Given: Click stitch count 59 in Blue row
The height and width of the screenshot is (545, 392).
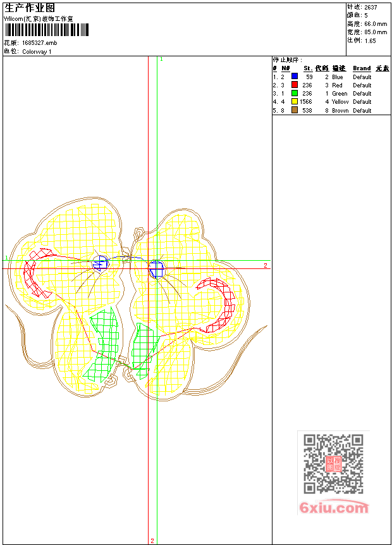Looking at the screenshot, I should [x=309, y=77].
